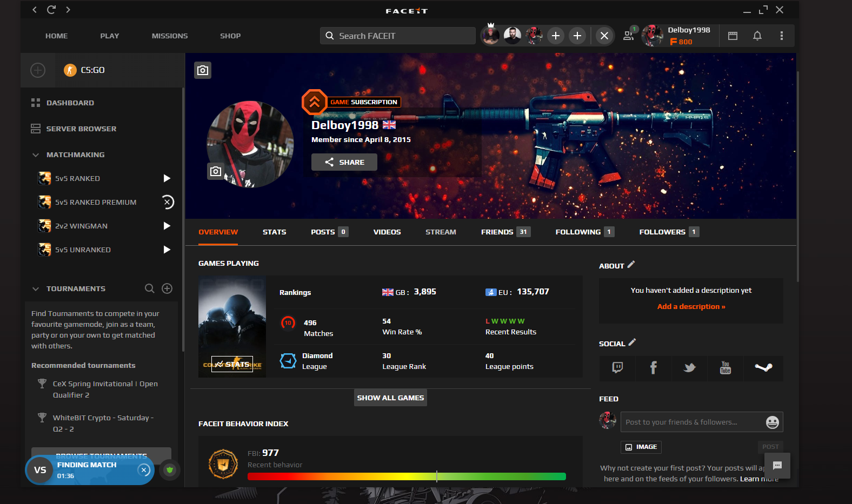This screenshot has width=852, height=504.
Task: Open the SHOP page
Action: tap(230, 36)
